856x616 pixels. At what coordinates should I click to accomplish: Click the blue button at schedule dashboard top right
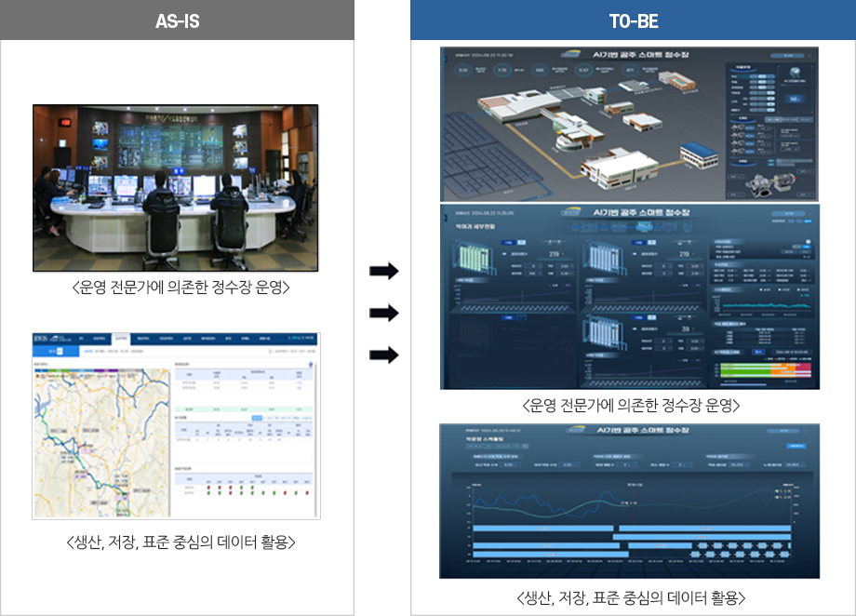pyautogui.click(x=796, y=447)
